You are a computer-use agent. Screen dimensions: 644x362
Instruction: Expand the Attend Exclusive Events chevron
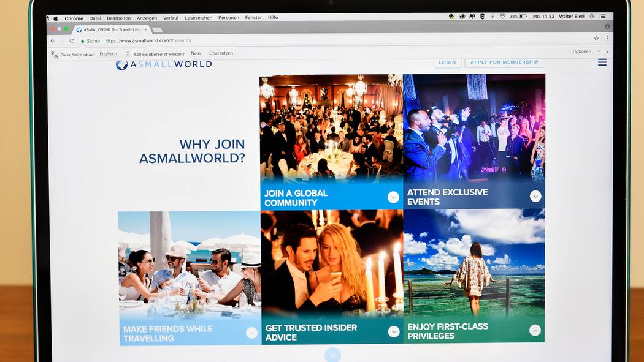535,196
